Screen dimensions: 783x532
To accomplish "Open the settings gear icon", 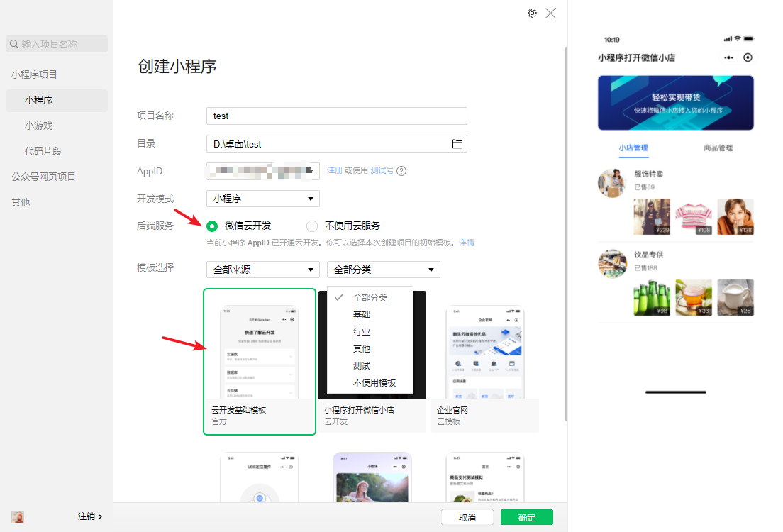I will (533, 13).
